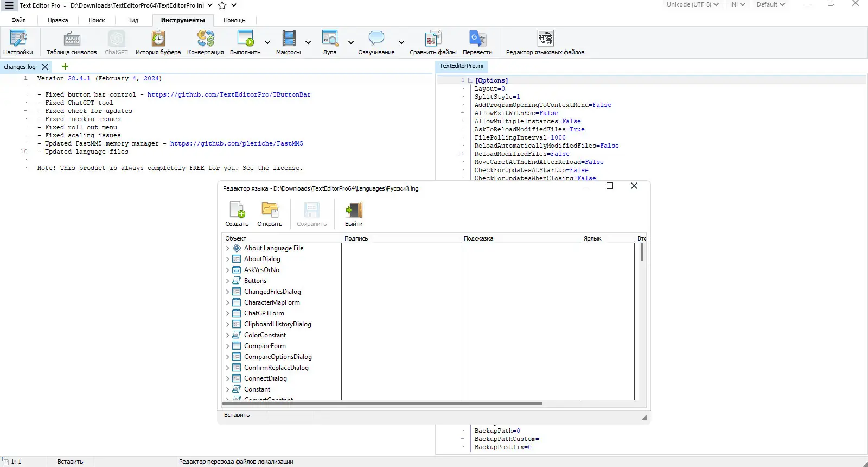Activate the Лупа magnifier tool
The width and height of the screenshot is (868, 467).
(330, 43)
